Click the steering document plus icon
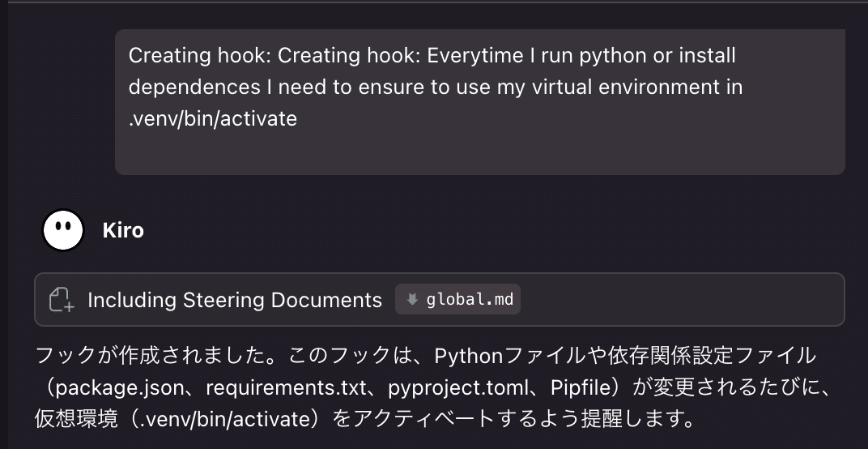Image resolution: width=868 pixels, height=449 pixels. (x=62, y=300)
